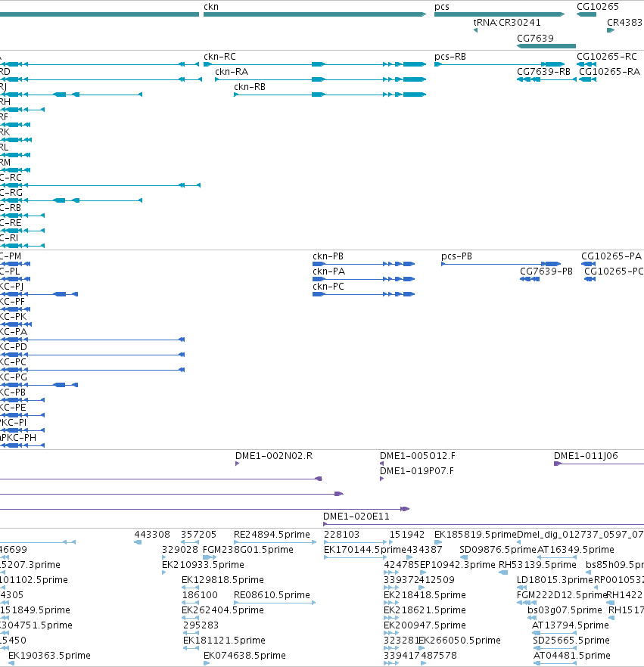This screenshot has width=644, height=667.
Task: Select the SD25665.5prime EST label
Action: (571, 641)
